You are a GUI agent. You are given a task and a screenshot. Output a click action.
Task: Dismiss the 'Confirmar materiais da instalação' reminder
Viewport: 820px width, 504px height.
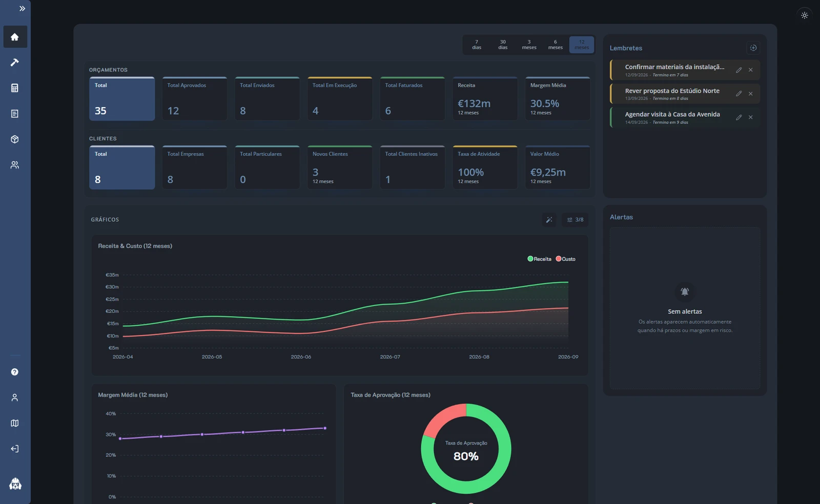click(x=751, y=70)
